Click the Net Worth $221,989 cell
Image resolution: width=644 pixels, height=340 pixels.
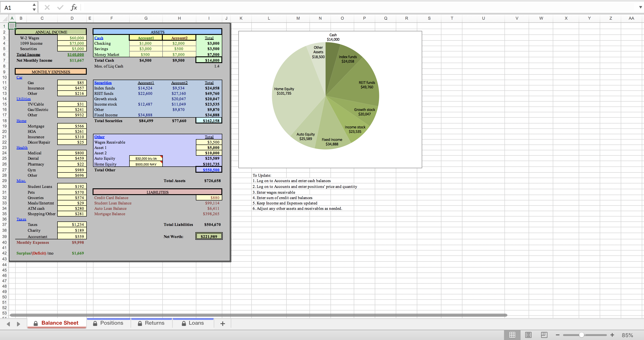click(209, 236)
